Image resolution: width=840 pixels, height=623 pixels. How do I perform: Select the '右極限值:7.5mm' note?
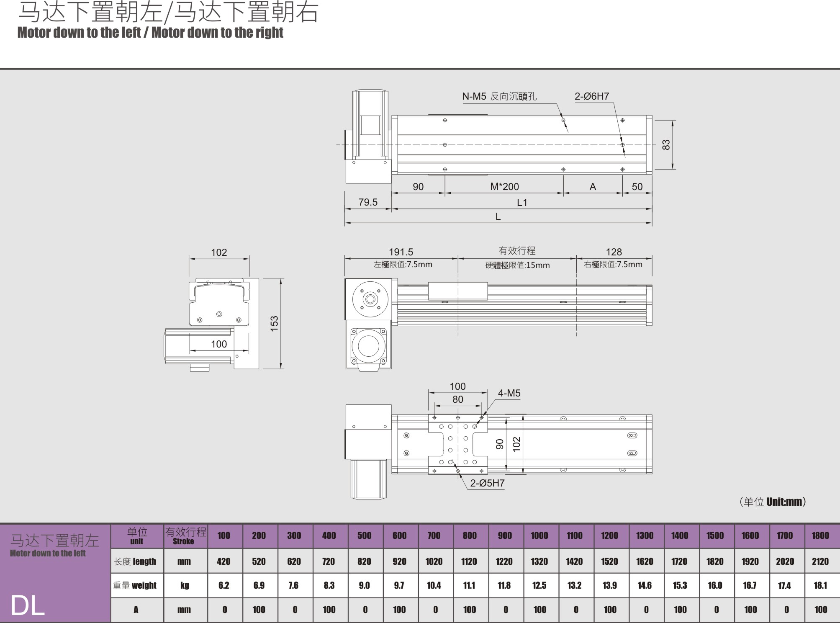pos(613,265)
